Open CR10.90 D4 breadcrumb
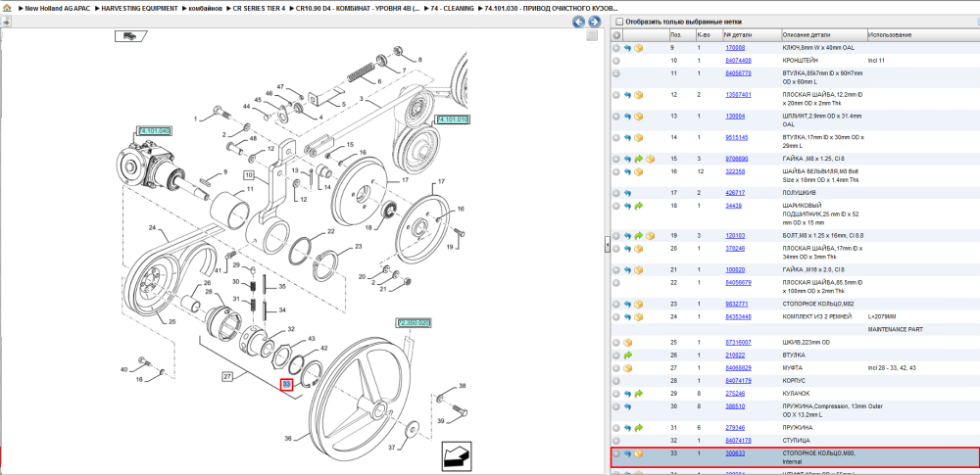Viewport: 980px width, 475px height. [356, 9]
